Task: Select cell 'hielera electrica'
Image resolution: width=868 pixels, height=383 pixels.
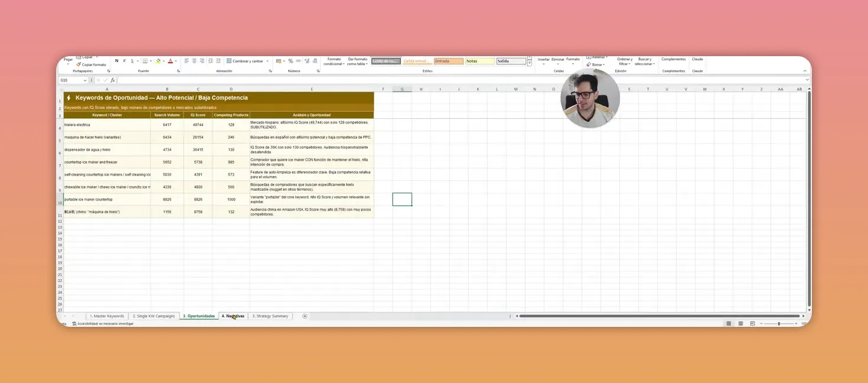Action: pos(107,125)
